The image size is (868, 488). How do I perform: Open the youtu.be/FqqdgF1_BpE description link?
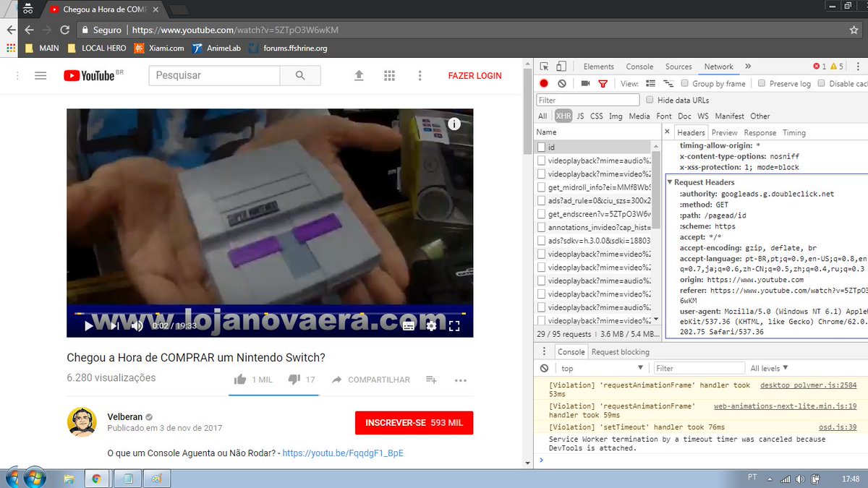[343, 453]
